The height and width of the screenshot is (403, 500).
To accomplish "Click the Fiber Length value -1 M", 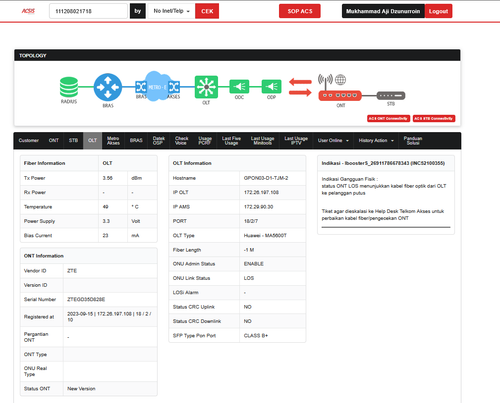I will coord(249,250).
